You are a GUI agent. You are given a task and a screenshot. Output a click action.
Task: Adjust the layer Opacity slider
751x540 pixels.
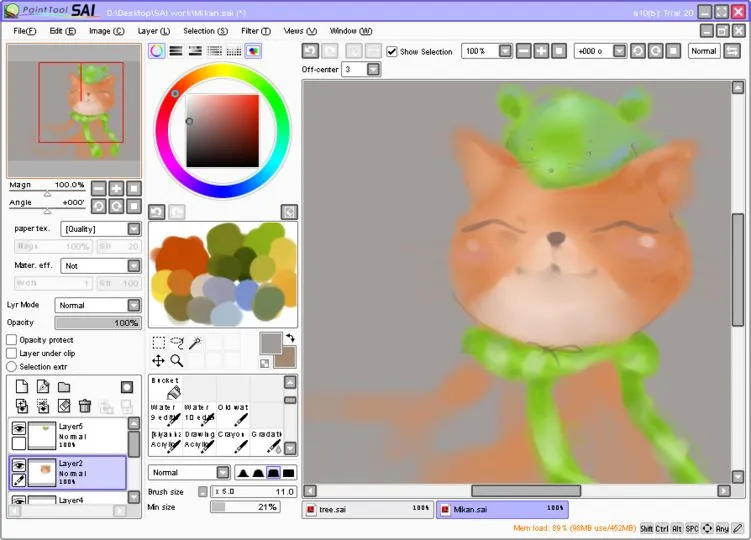(x=98, y=322)
